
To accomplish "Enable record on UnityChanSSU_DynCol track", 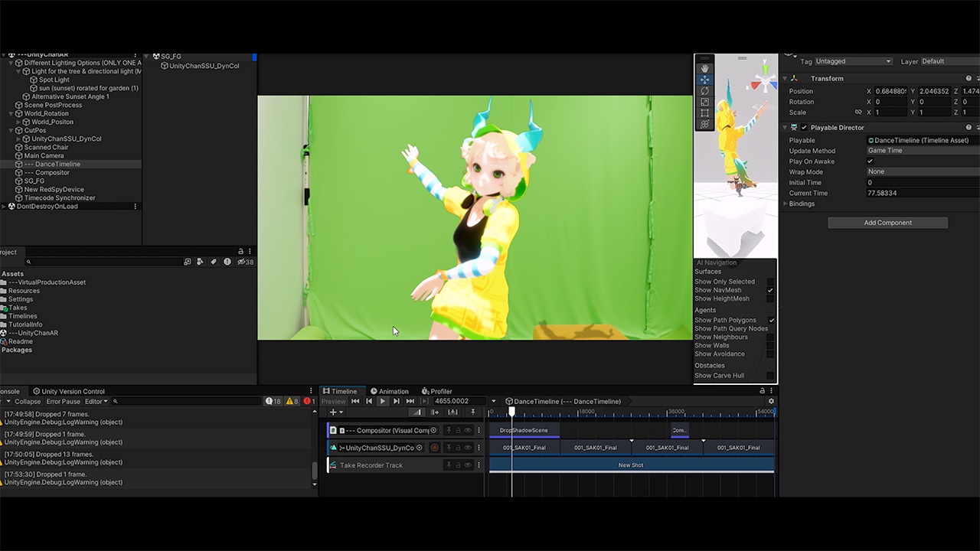I will [x=435, y=448].
